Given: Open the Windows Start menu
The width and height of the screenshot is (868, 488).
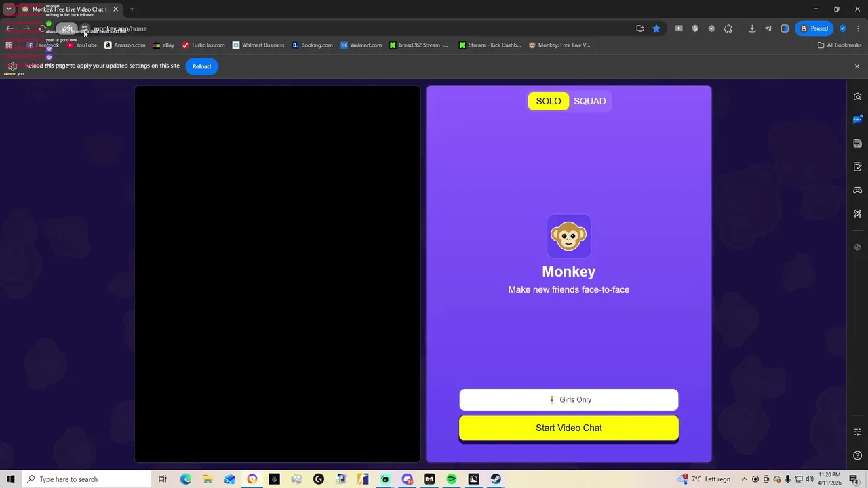Looking at the screenshot, I should tap(11, 479).
